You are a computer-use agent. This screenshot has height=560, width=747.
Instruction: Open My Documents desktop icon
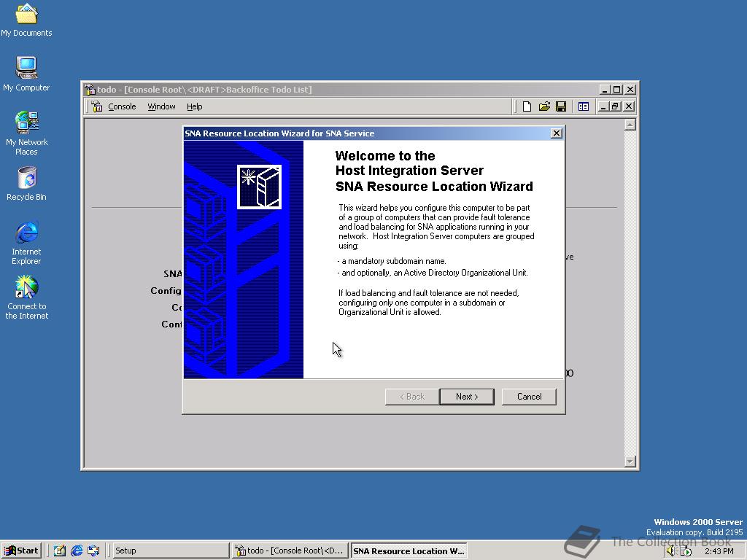(26, 20)
